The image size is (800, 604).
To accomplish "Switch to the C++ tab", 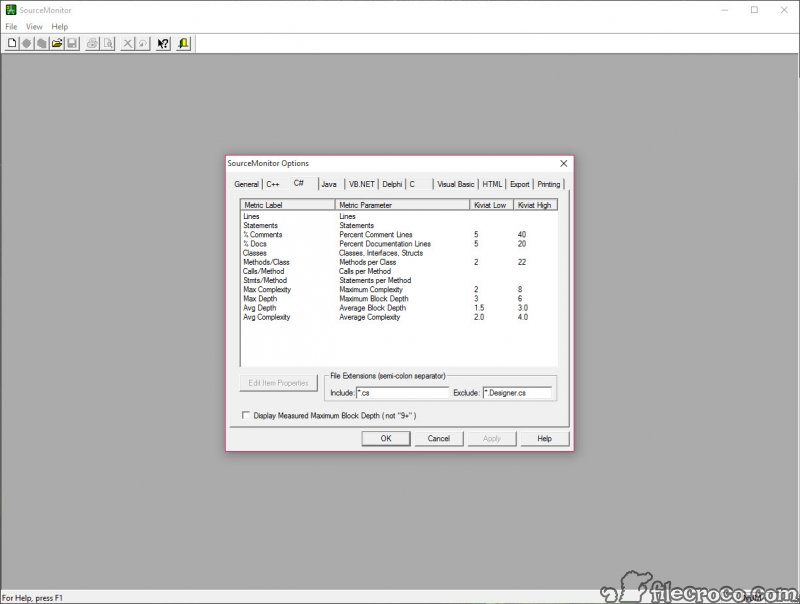I will click(273, 184).
